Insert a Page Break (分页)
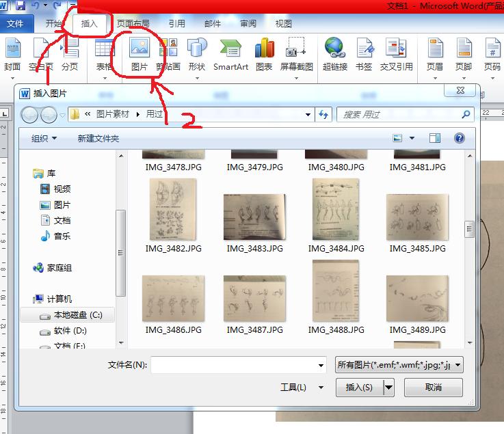504x434 pixels. click(x=70, y=55)
